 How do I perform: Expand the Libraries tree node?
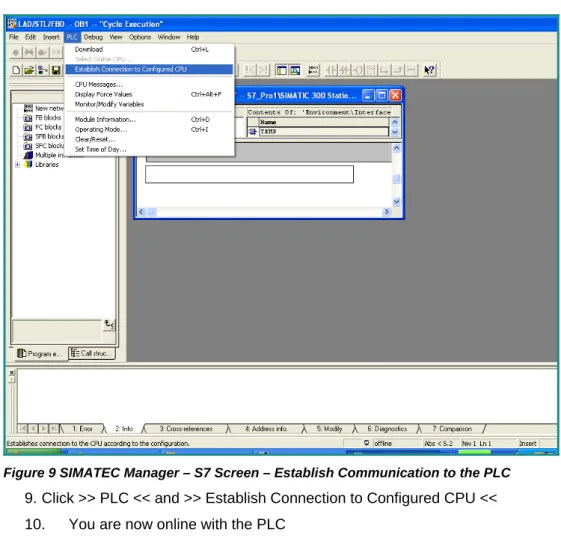[x=18, y=165]
